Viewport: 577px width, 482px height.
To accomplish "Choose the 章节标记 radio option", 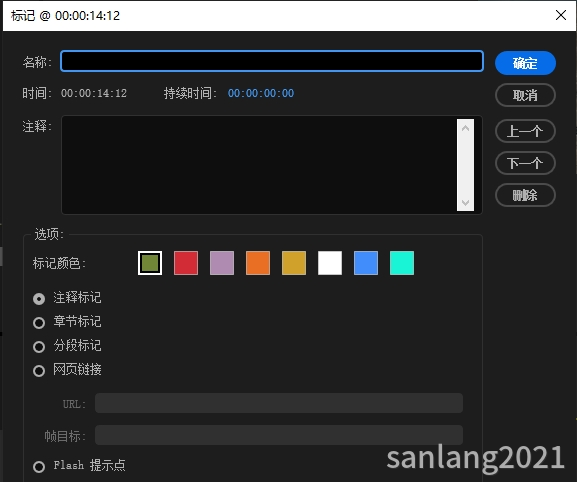I will click(x=39, y=323).
